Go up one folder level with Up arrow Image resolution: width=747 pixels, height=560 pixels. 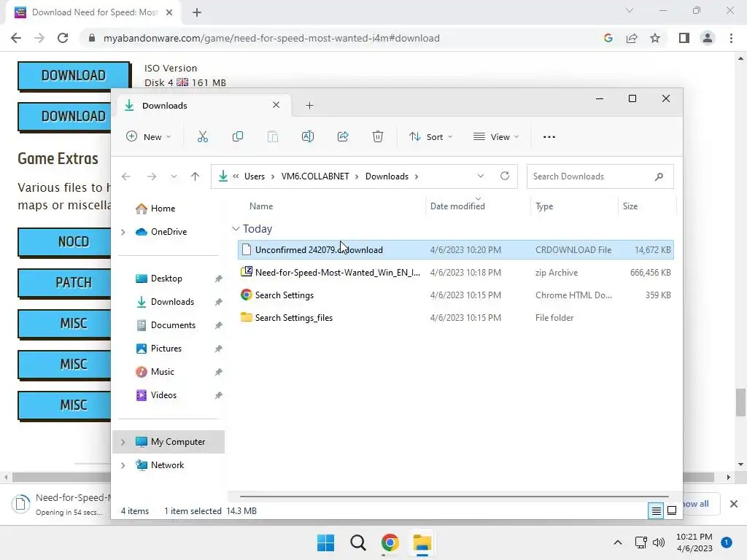[195, 176]
